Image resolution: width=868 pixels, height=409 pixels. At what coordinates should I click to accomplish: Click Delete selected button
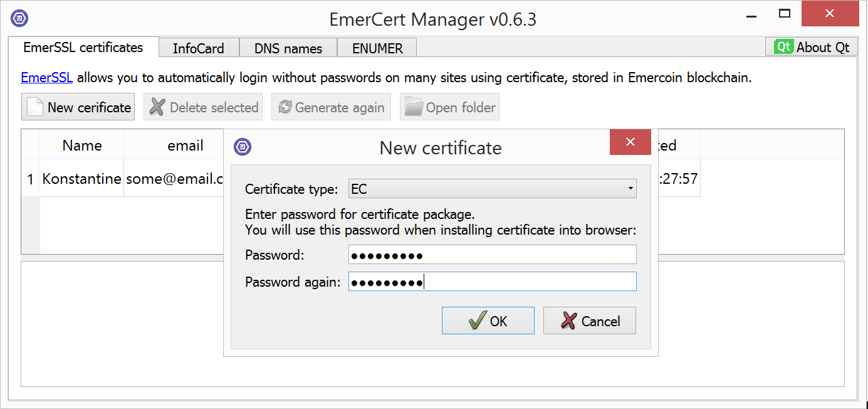204,107
